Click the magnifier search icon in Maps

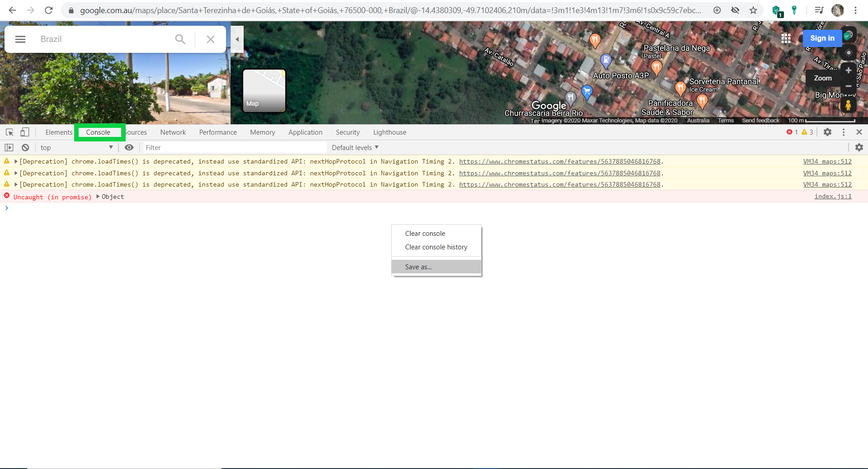180,39
